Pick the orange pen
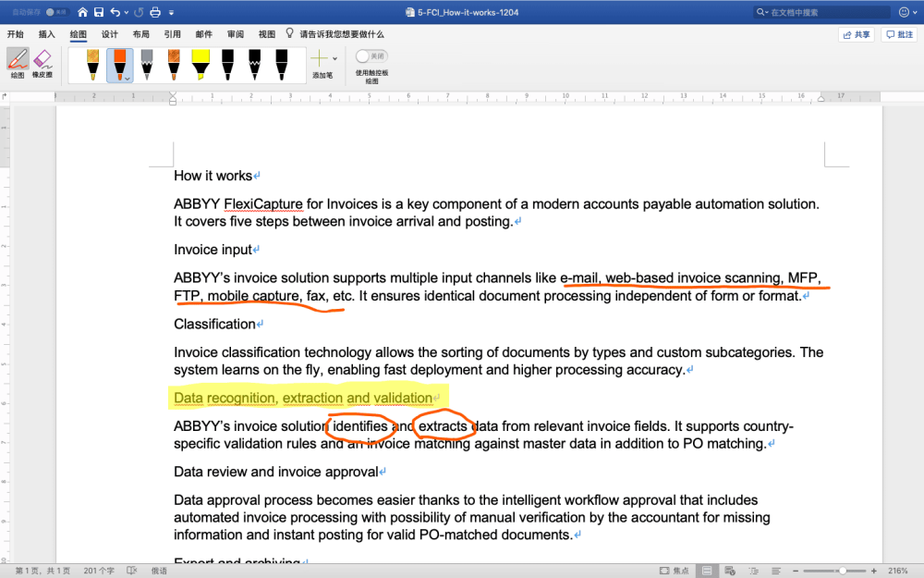Screen dimensions: 924x578 [x=119, y=65]
